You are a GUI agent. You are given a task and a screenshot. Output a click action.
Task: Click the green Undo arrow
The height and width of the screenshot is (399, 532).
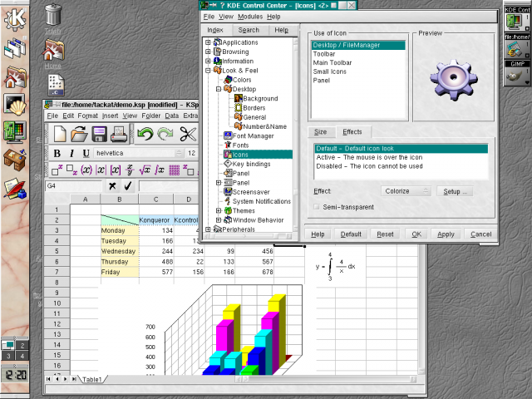tap(146, 134)
